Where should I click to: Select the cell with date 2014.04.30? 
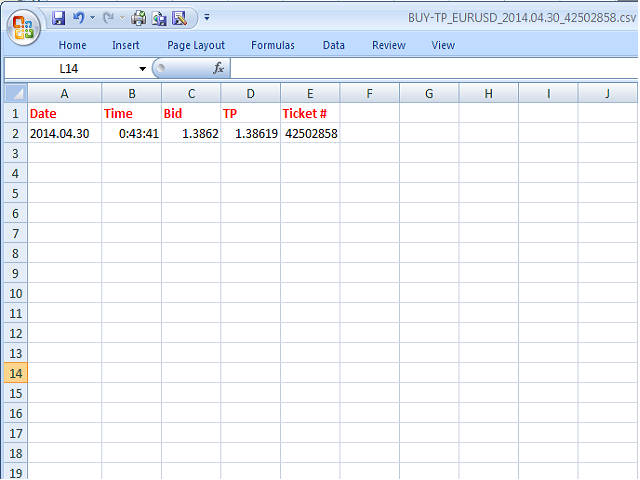coord(64,133)
